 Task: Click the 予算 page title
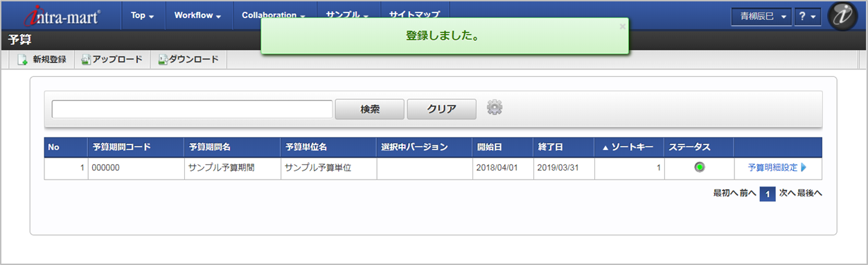19,40
